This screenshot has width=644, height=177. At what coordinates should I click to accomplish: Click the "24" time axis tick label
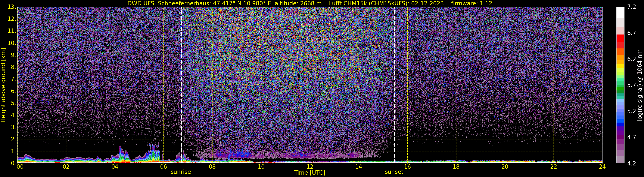pos(602,167)
